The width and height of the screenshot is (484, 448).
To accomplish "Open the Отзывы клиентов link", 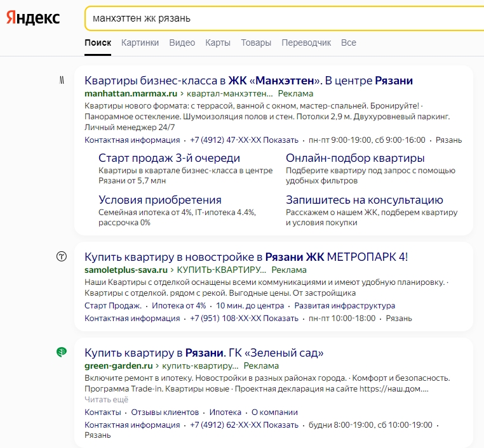I will [165, 412].
